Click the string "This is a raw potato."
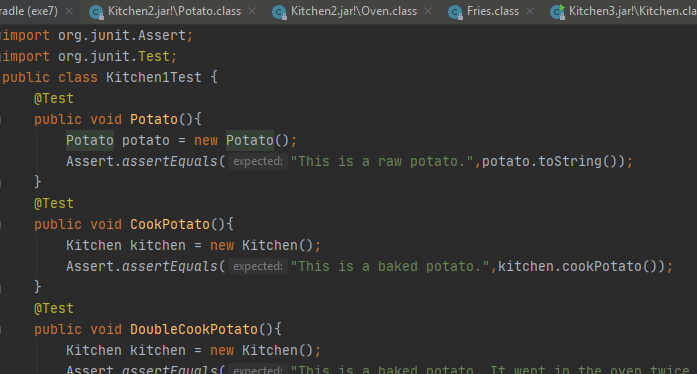Viewport: 697px width, 374px height. tap(382, 161)
